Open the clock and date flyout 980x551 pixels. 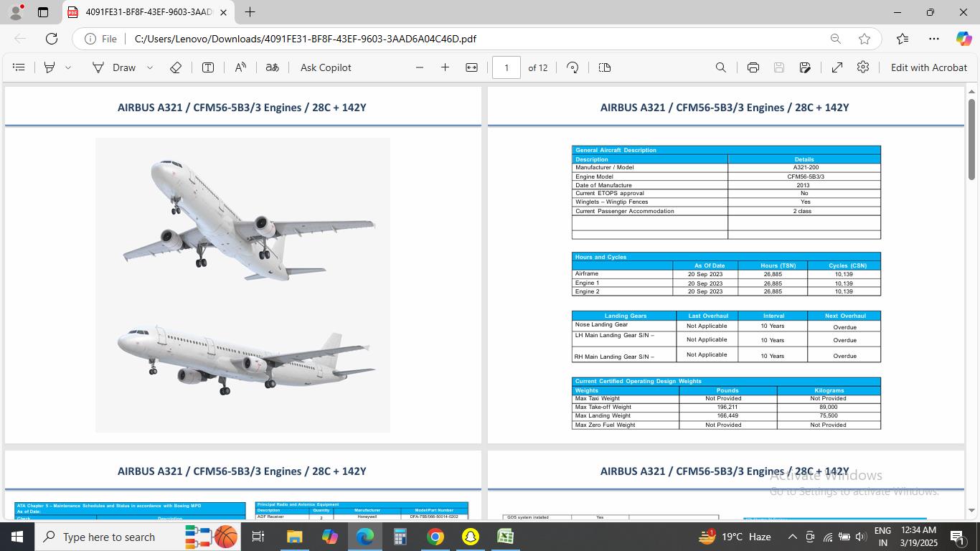pyautogui.click(x=919, y=537)
